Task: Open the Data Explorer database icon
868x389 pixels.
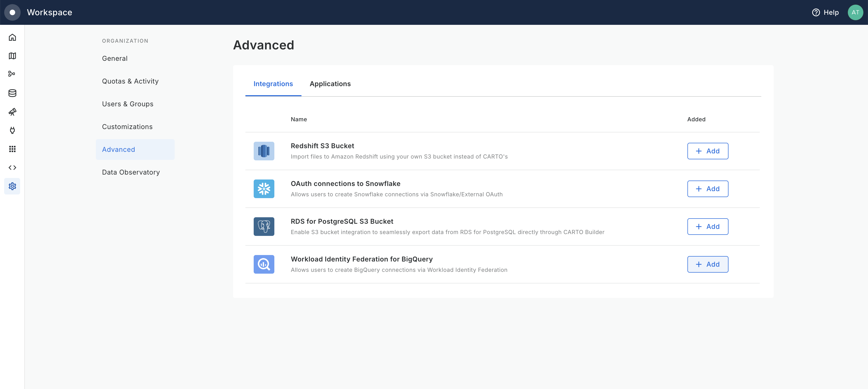Action: click(12, 93)
